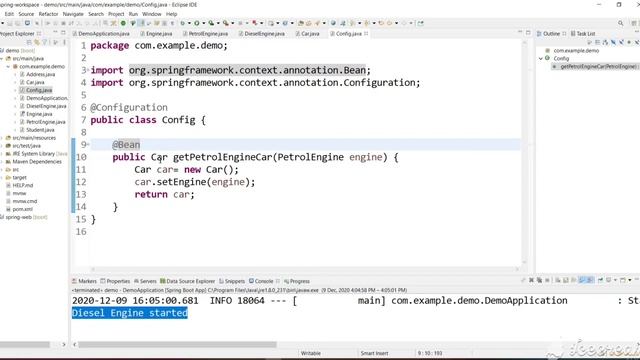Click the Outline view icon beside Outline tab
The height and width of the screenshot is (360, 640).
(539, 33)
